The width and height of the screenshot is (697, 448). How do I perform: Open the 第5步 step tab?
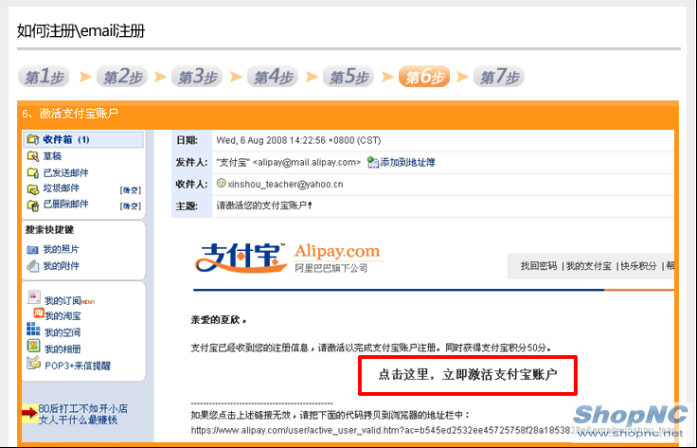tap(348, 76)
